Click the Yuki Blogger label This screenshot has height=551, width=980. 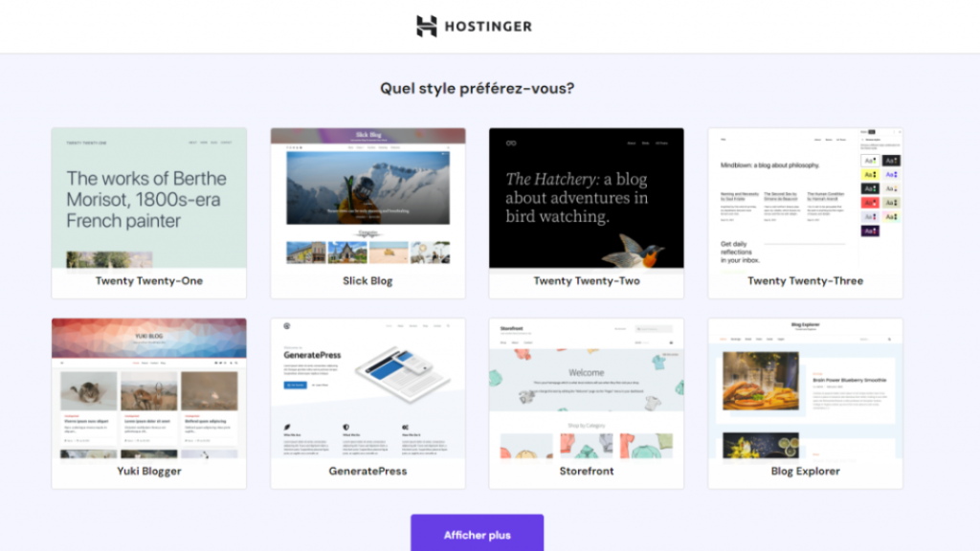tap(148, 471)
